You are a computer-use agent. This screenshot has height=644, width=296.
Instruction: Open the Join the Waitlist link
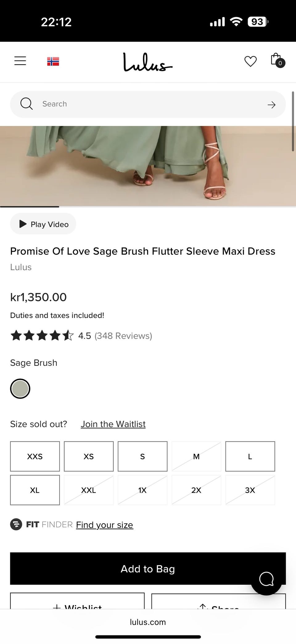pyautogui.click(x=113, y=424)
